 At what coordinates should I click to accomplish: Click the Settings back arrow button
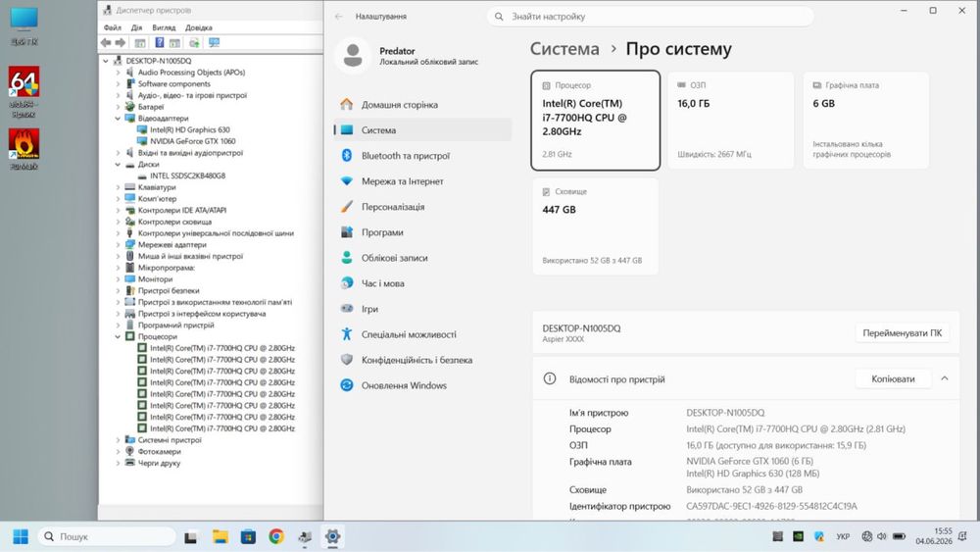(x=339, y=17)
